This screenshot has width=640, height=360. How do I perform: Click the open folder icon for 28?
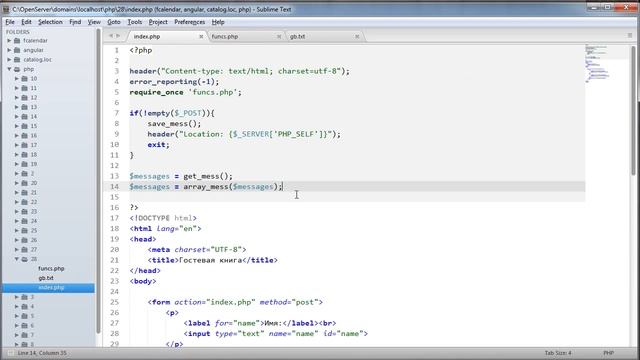pyautogui.click(x=24, y=259)
